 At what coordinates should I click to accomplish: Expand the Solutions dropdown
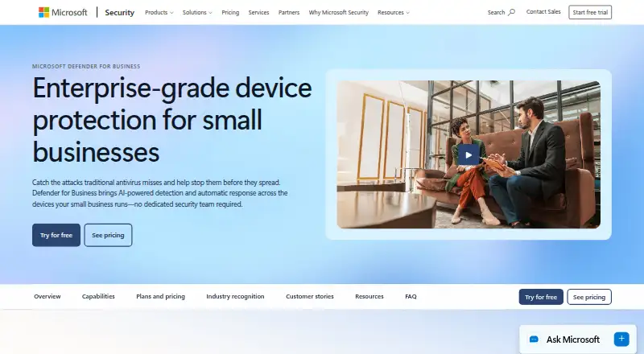(197, 12)
